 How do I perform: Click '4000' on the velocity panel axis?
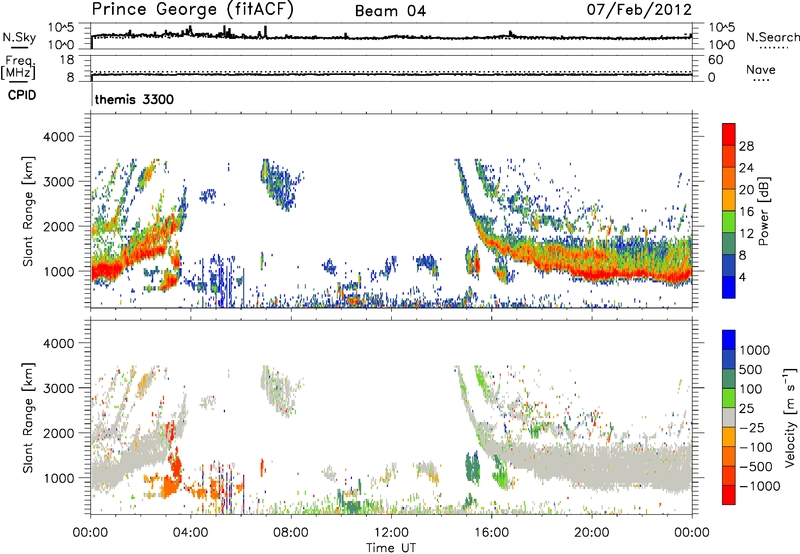[x=58, y=343]
